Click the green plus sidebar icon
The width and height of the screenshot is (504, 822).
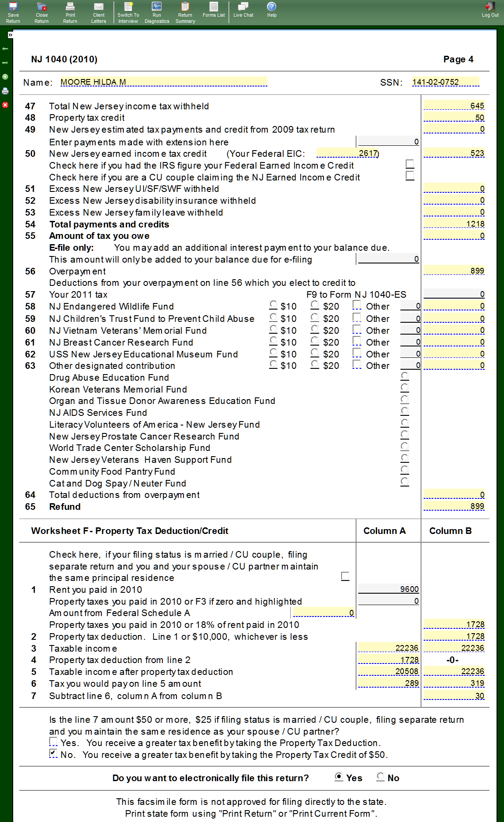coord(5,77)
